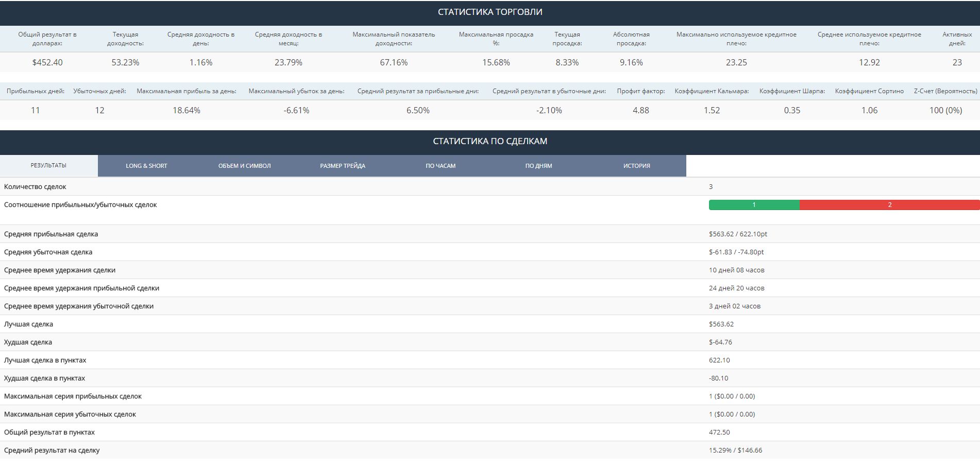Select the active РЕЗУЛЬТАТЫ tab
980x468 pixels.
[48, 165]
